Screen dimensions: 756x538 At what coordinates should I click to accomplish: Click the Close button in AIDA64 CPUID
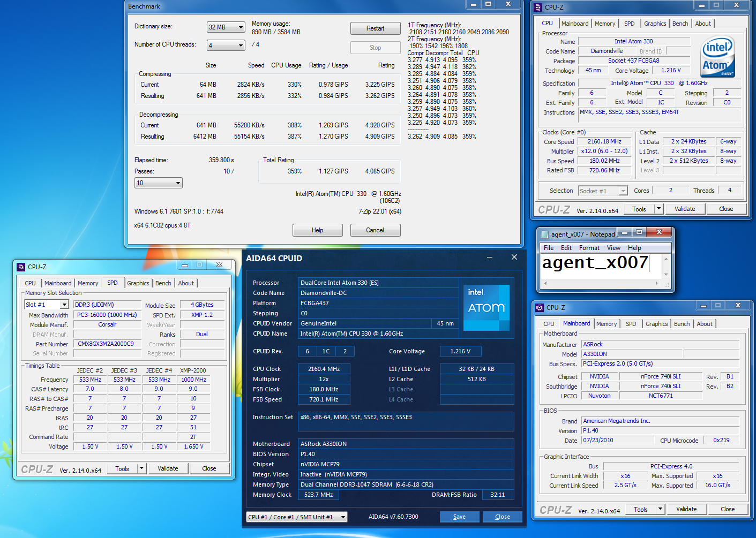(502, 517)
